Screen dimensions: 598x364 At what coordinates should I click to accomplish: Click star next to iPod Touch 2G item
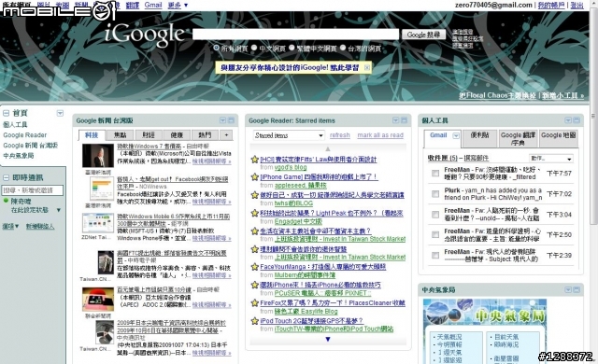click(x=255, y=321)
